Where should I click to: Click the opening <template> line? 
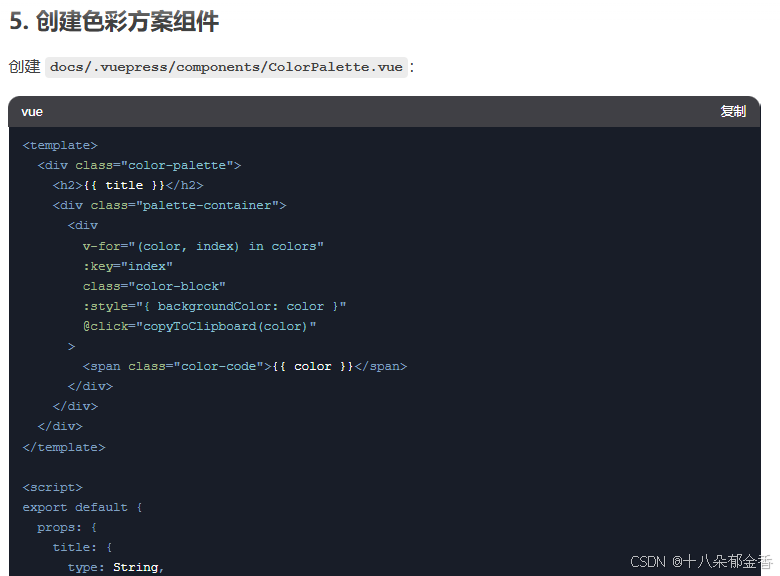coord(60,145)
